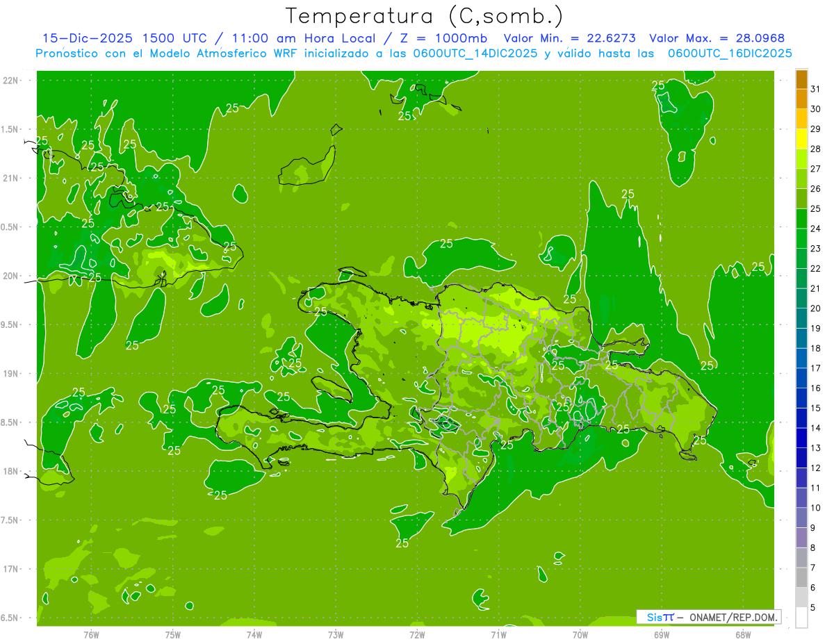Click the 'ONAMET/REP.DOM.' credit label
834x644 pixels.
tap(733, 617)
